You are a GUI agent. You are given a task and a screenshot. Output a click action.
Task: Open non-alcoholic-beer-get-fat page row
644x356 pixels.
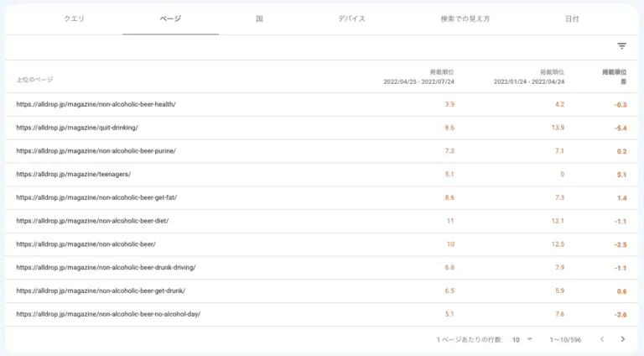(x=321, y=198)
